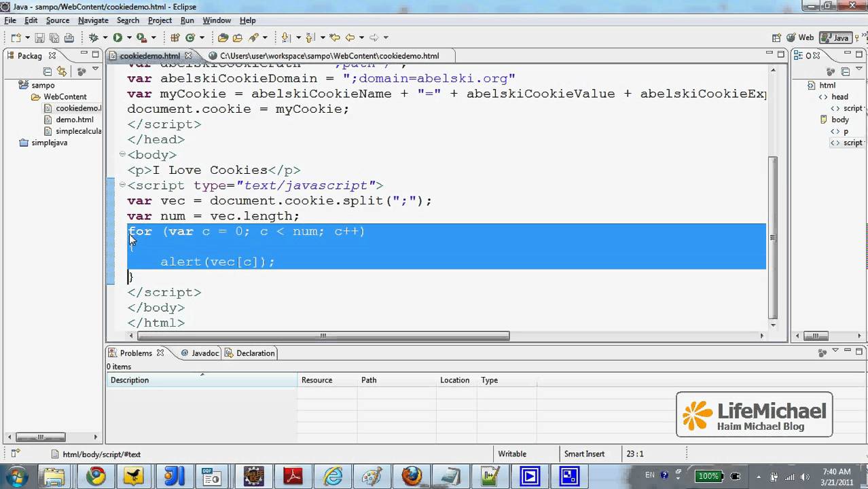The image size is (868, 489).
Task: Select the WebContent folder
Action: [x=59, y=97]
